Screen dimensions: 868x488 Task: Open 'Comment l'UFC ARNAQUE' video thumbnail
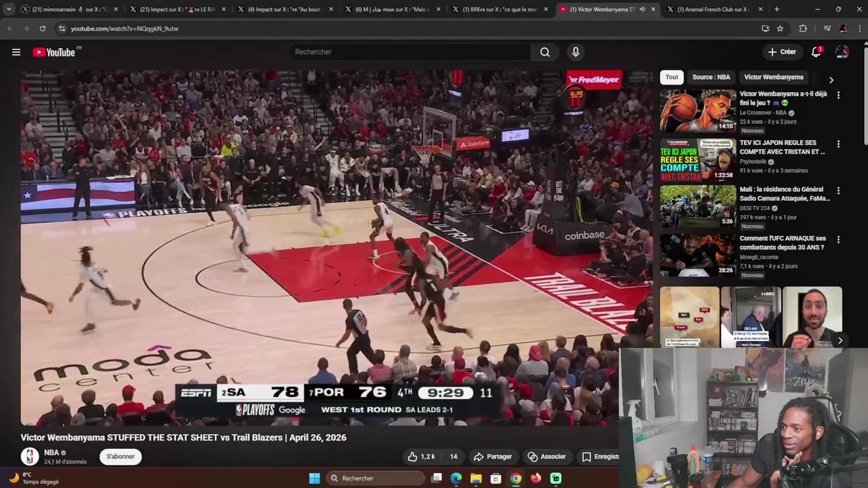point(698,255)
